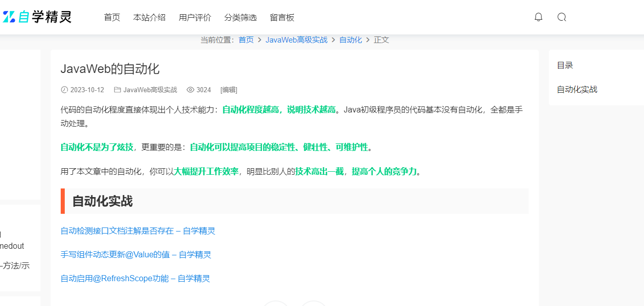Click JavaWeb高级实战 in the breadcrumb
644x306 pixels.
pos(296,40)
